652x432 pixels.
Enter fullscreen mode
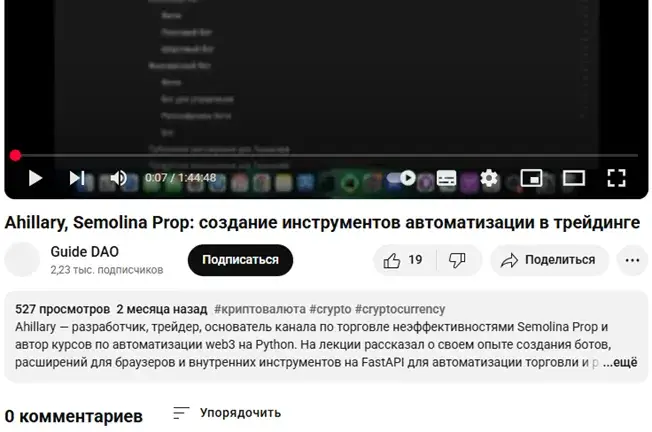(616, 178)
